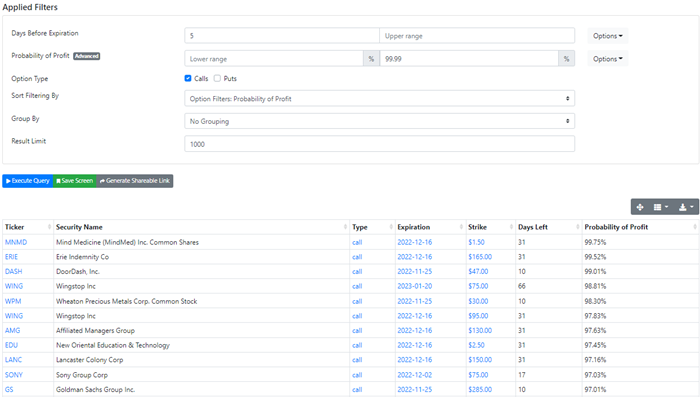Open the LANC ticker link
The image size is (700, 397).
pos(13,360)
